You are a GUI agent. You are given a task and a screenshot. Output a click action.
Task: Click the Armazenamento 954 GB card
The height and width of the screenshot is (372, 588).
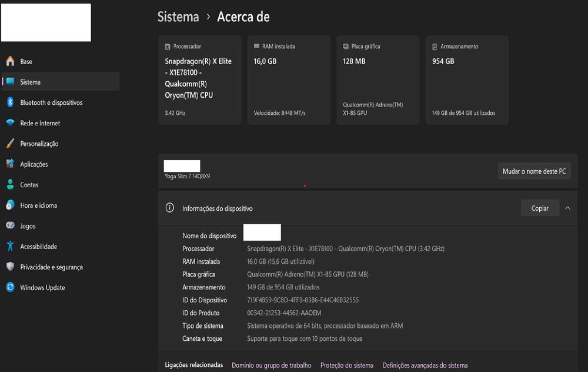(x=467, y=80)
